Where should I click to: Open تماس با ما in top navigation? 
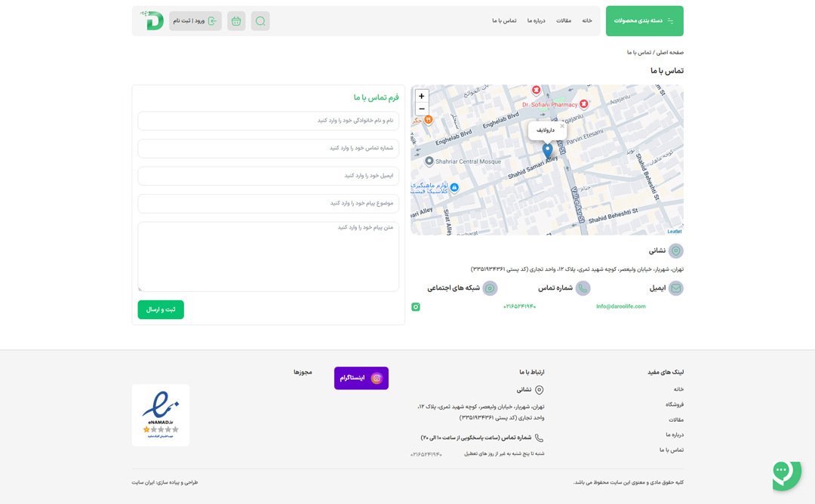[x=504, y=21]
